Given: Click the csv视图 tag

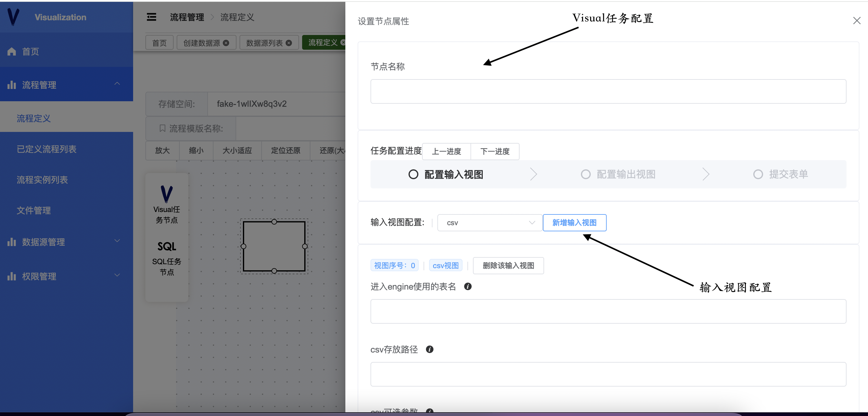Looking at the screenshot, I should [x=446, y=266].
